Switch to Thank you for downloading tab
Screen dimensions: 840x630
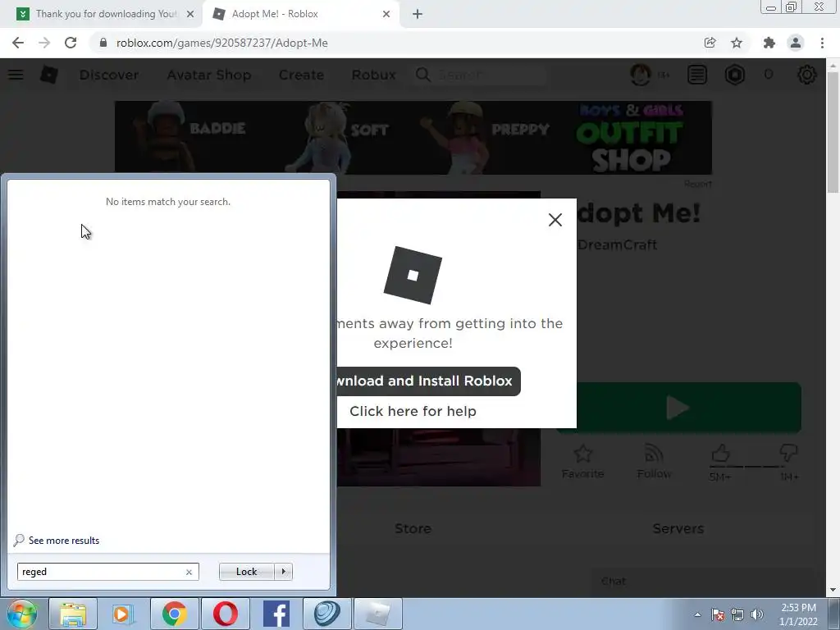pyautogui.click(x=101, y=14)
